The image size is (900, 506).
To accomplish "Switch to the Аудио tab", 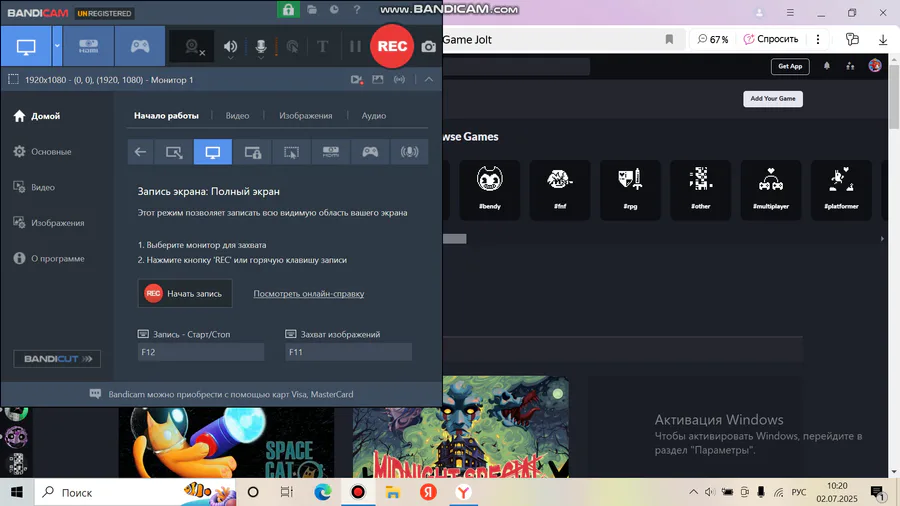I will click(x=374, y=115).
